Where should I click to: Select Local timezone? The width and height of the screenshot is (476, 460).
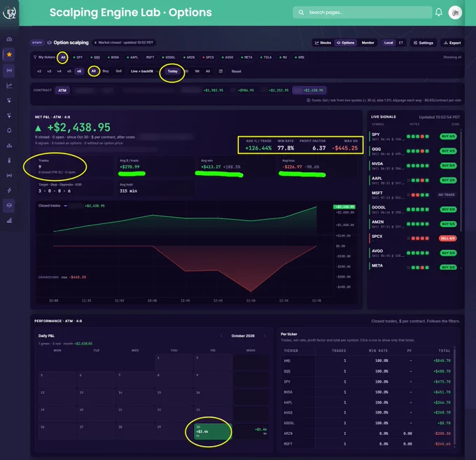pyautogui.click(x=388, y=43)
